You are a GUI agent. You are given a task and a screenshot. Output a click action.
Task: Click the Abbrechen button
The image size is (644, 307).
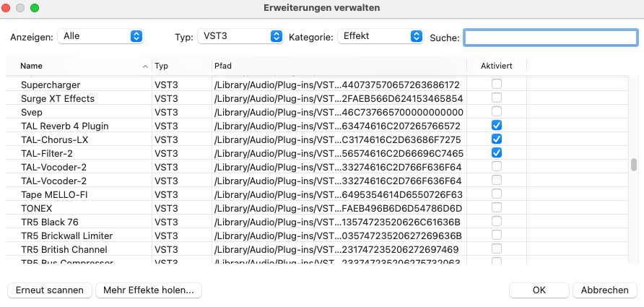click(604, 290)
